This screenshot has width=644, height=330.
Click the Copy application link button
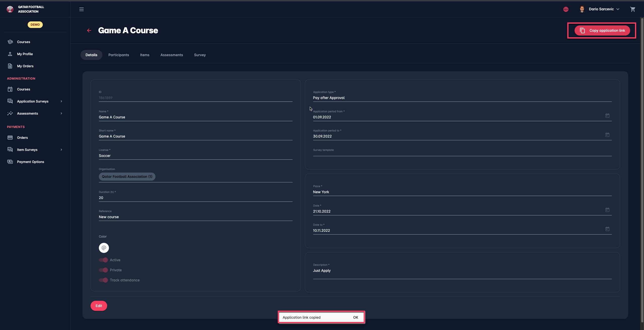tap(602, 30)
